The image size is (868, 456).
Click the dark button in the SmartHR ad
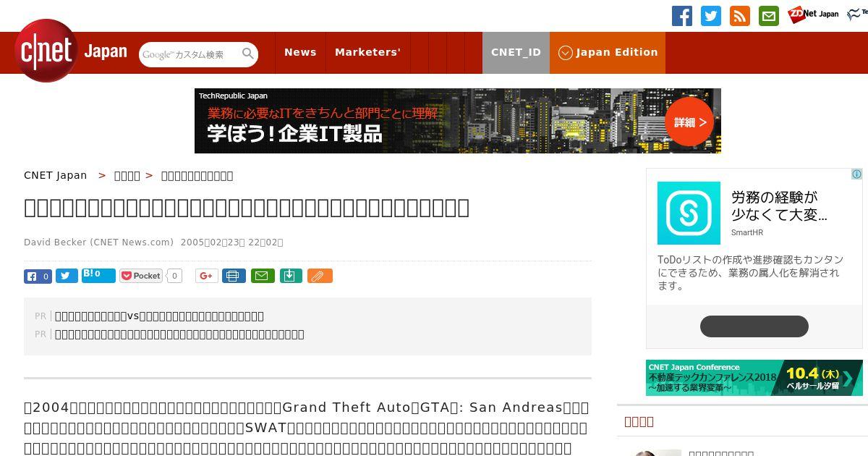coord(754,326)
